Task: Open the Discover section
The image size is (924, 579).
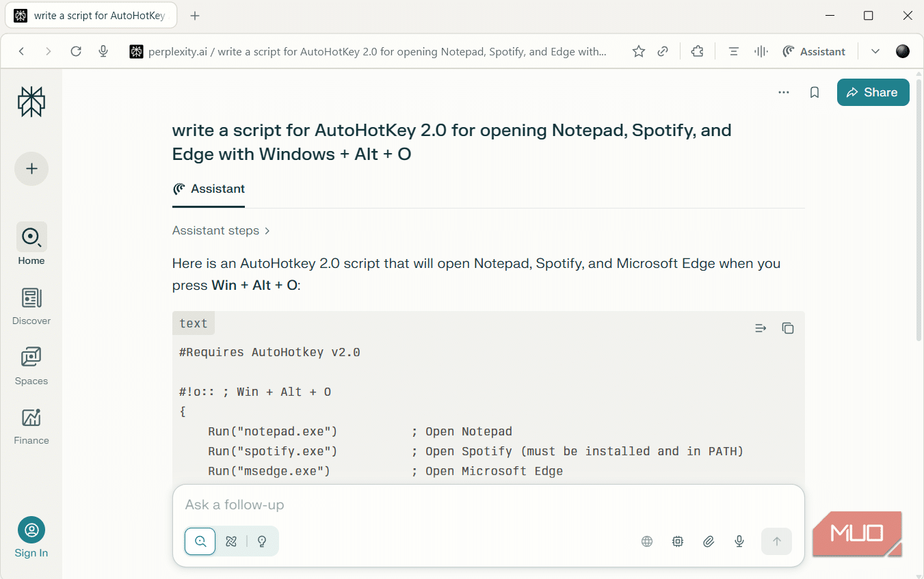Action: point(31,306)
